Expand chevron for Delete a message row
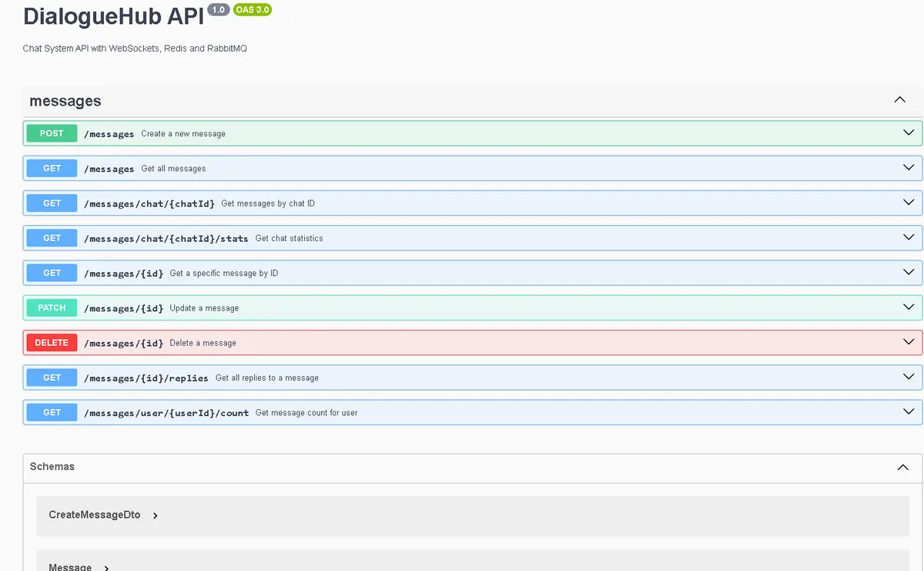 pyautogui.click(x=909, y=341)
